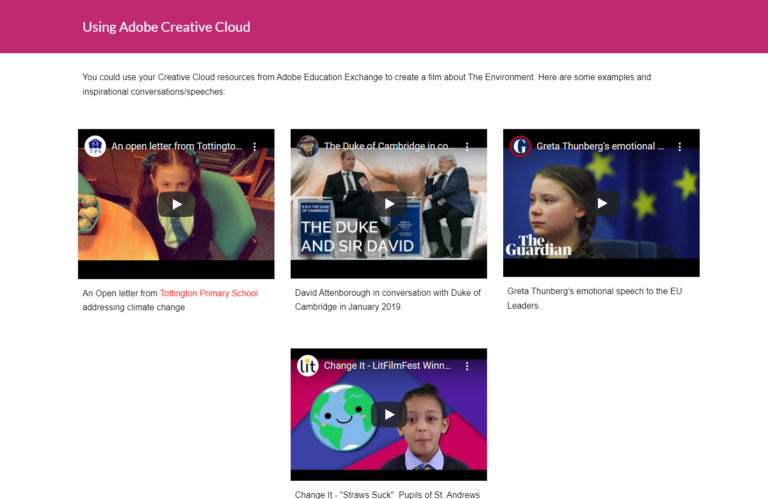Click 'The Duke of Cambridge in co...' video title

[x=388, y=146]
